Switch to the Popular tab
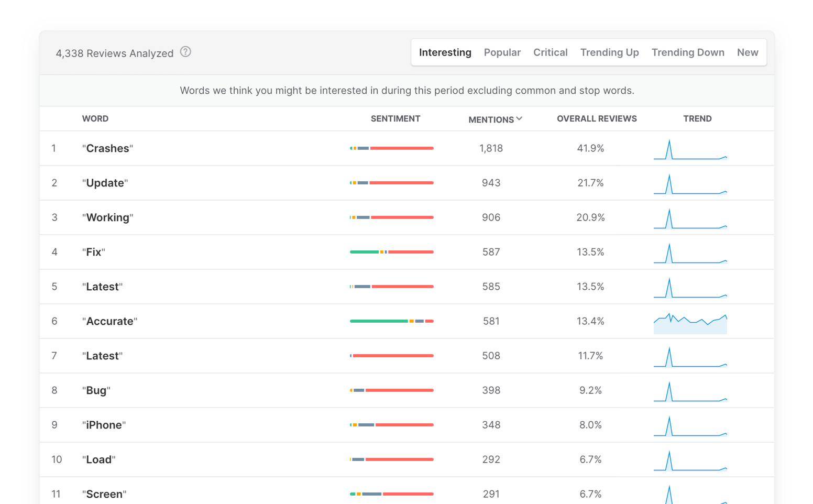The width and height of the screenshot is (813, 504). point(502,52)
